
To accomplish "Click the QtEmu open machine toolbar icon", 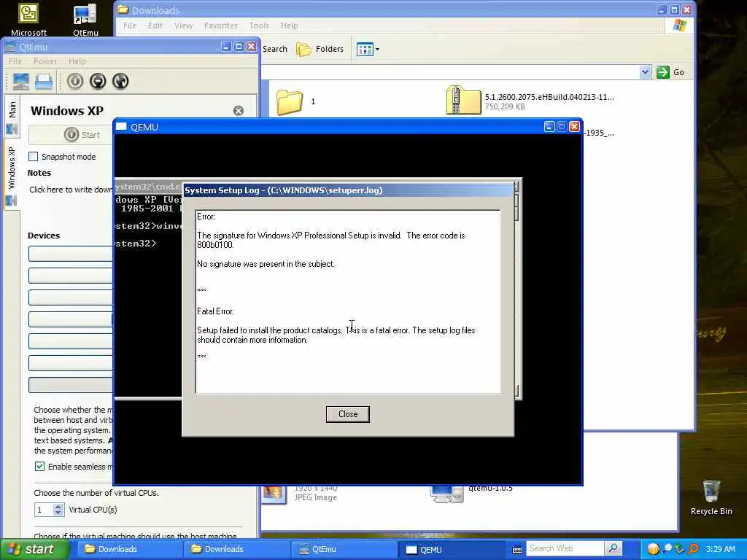I will [43, 82].
